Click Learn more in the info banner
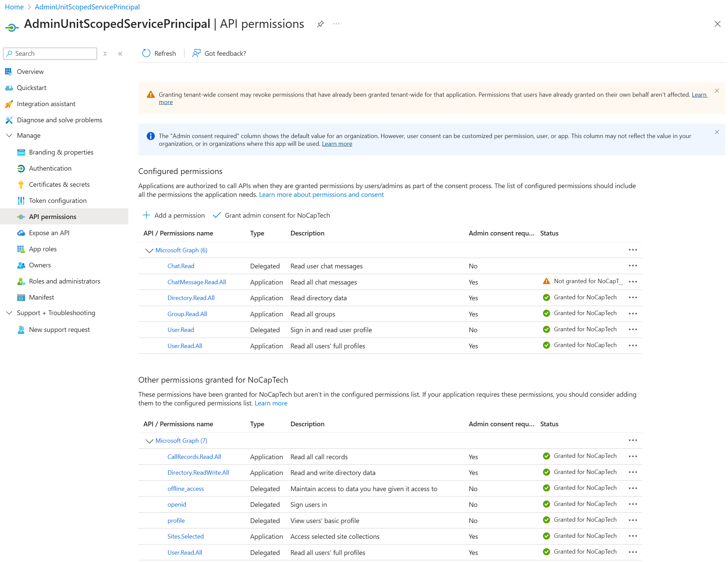 pyautogui.click(x=337, y=144)
